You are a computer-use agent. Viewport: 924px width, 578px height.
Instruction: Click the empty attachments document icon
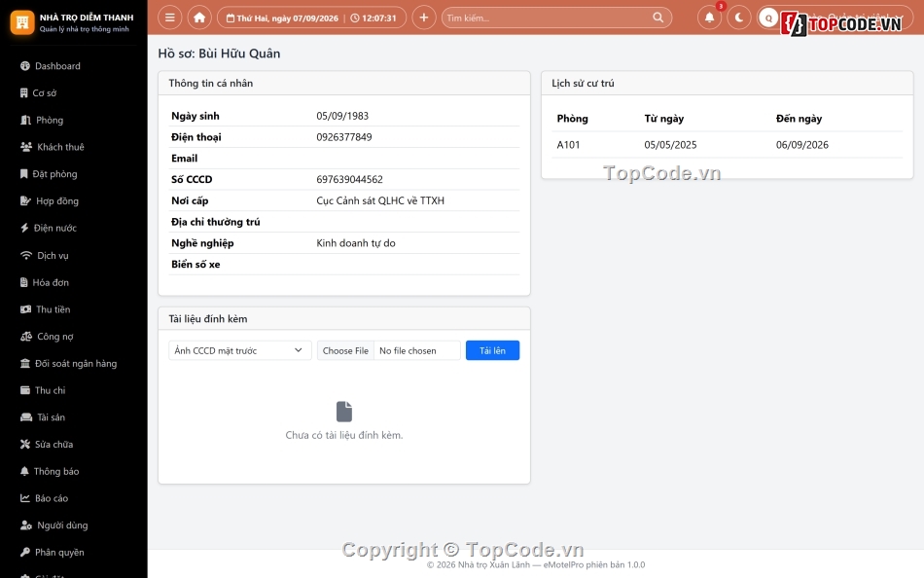click(x=344, y=412)
